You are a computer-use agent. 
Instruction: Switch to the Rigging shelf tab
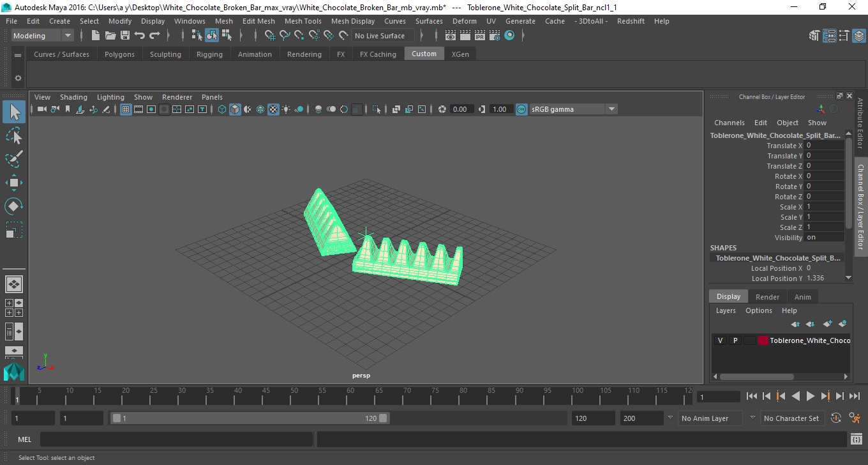tap(209, 54)
